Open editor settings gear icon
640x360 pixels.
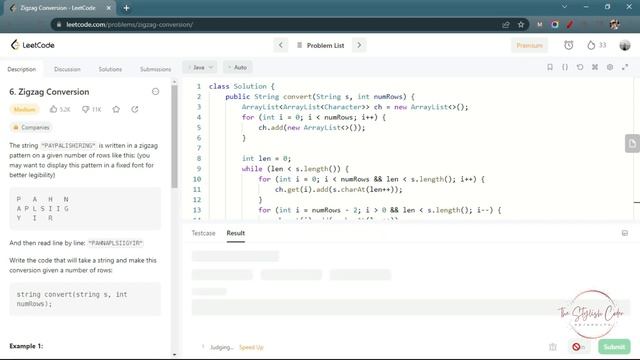(x=610, y=67)
